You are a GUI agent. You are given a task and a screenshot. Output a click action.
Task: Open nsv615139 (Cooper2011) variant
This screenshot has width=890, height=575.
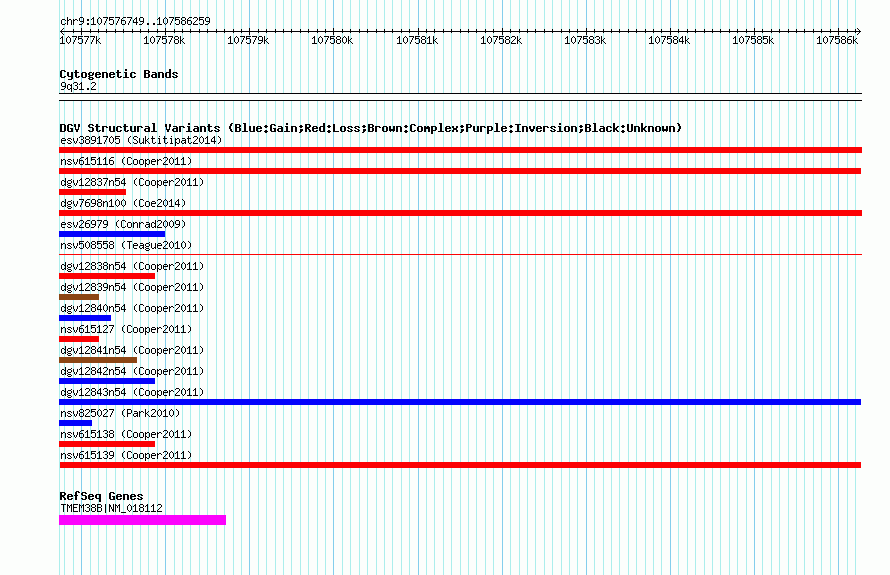(126, 455)
